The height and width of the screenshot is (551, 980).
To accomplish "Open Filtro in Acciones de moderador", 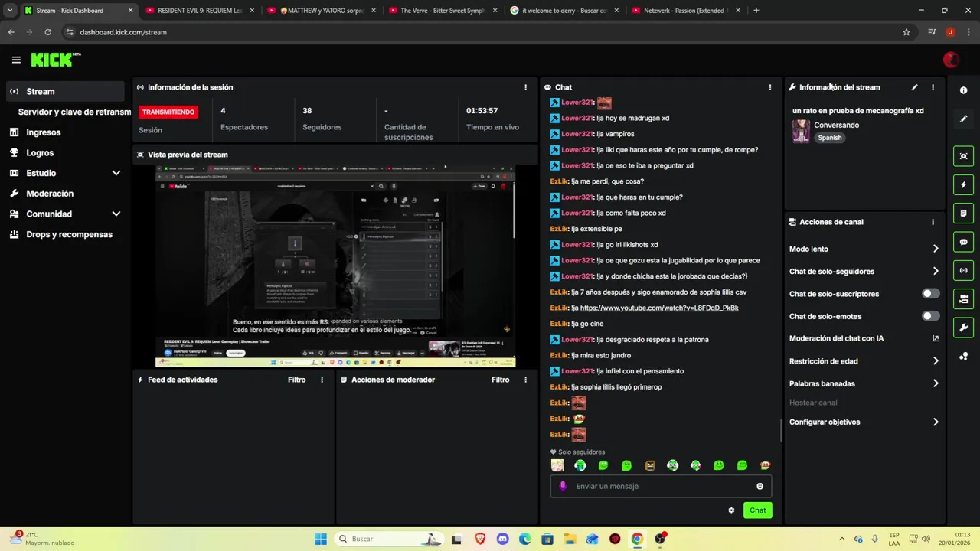I will click(x=500, y=380).
